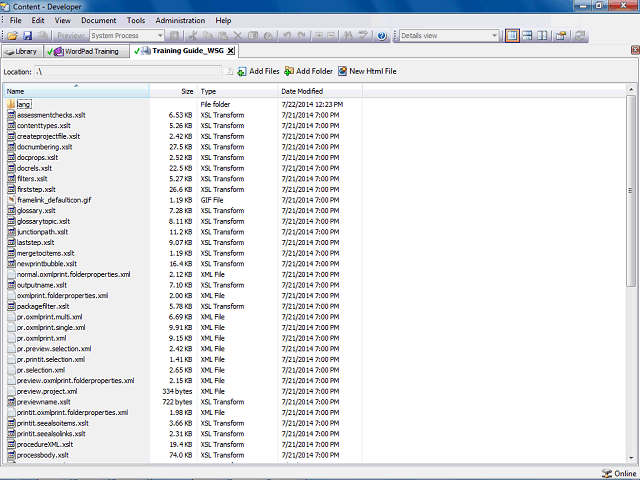The width and height of the screenshot is (640, 480).
Task: Click the Add Files button label
Action: [x=264, y=71]
